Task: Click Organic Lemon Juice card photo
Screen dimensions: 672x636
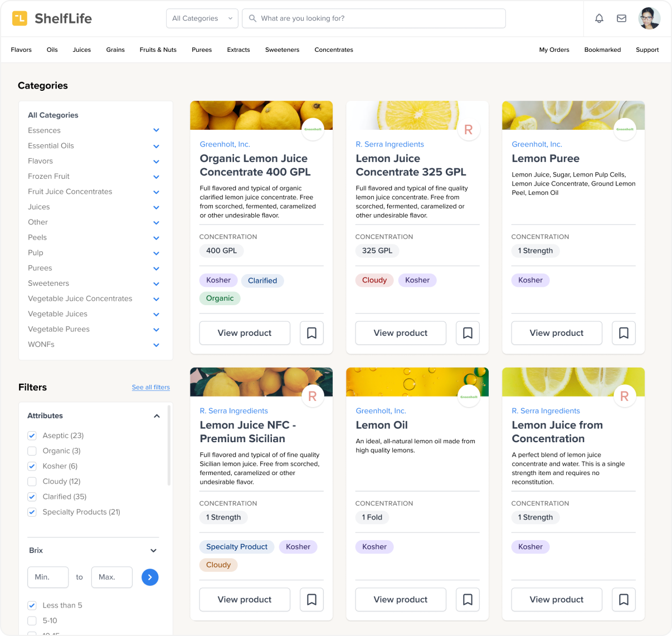Action: (261, 115)
